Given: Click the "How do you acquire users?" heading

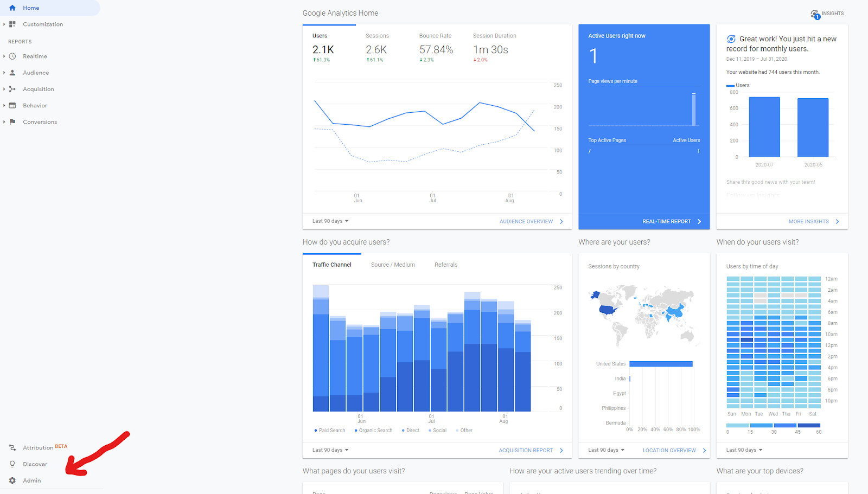Looking at the screenshot, I should pyautogui.click(x=346, y=242).
